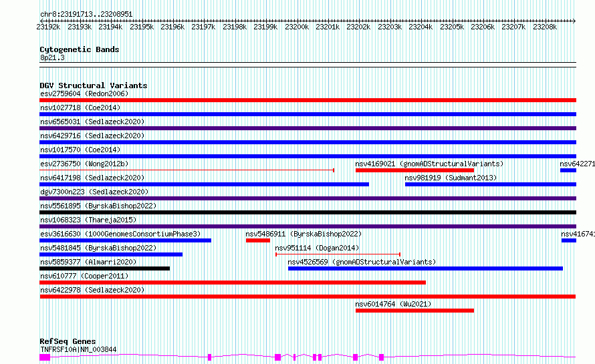Select the esv2736750 (Wong2012b) label
This screenshot has width=595, height=364.
click(x=84, y=164)
